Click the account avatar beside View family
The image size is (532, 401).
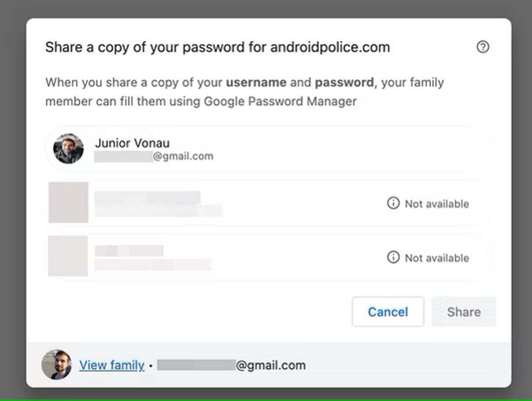(56, 365)
